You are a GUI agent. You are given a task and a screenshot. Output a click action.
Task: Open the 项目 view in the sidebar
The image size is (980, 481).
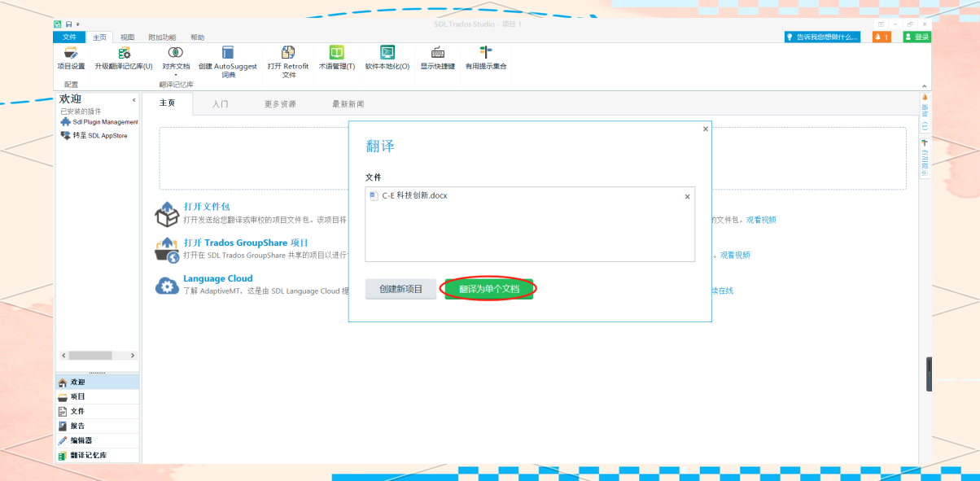97,396
